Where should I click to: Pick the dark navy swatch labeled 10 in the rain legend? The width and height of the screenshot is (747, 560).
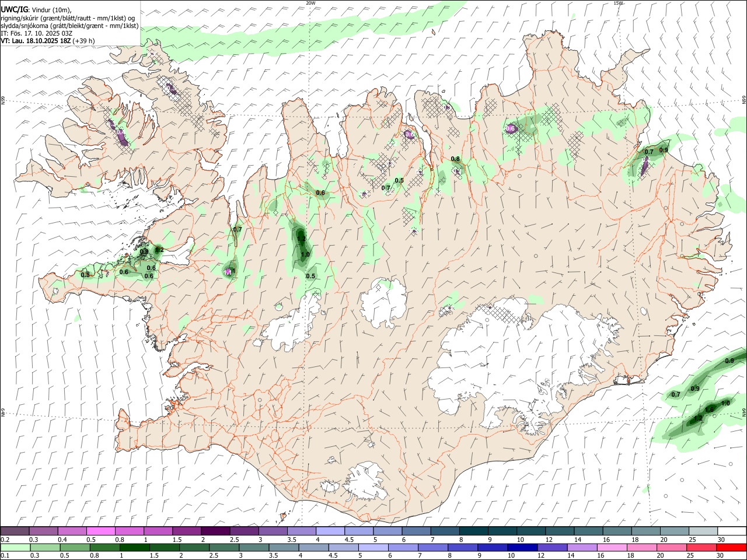point(521,547)
